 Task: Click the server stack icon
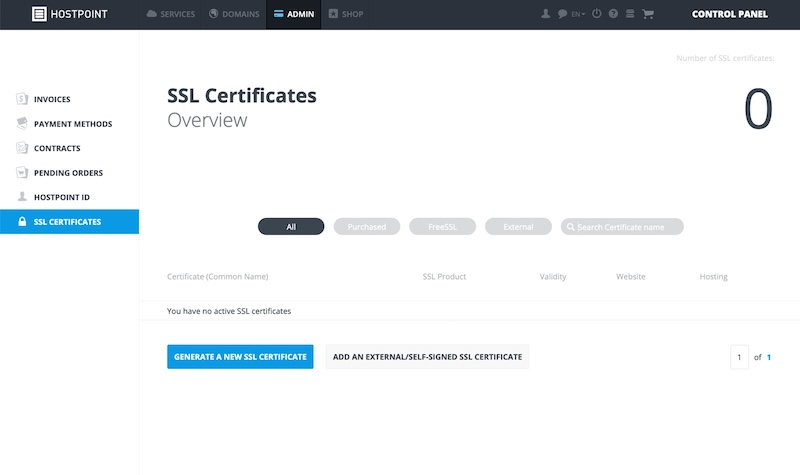(630, 14)
